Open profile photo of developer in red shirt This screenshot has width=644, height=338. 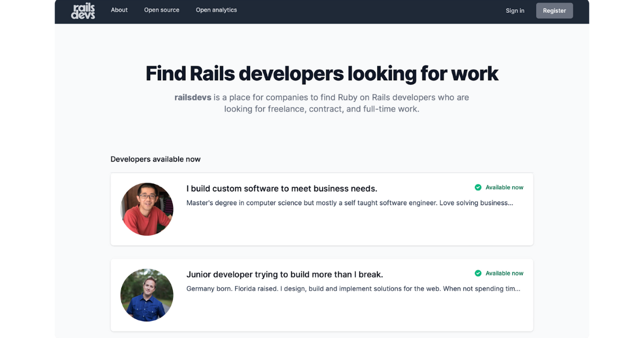[x=147, y=209]
